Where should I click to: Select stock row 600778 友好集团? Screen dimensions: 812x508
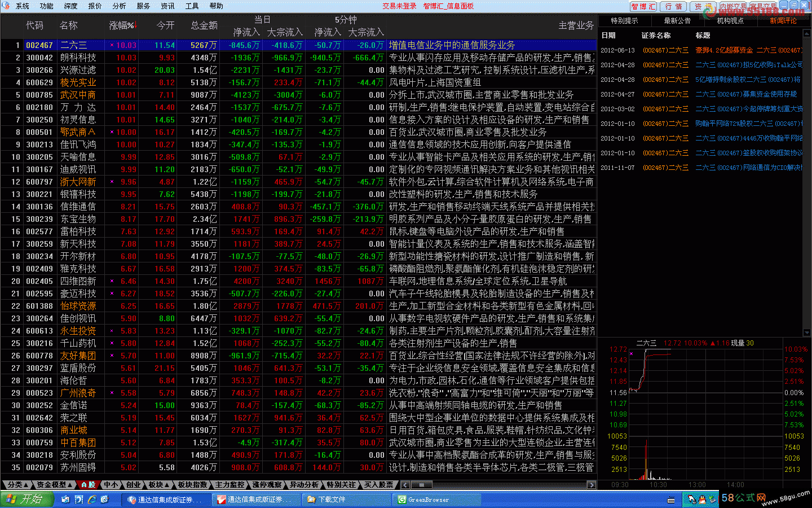tap(298, 356)
